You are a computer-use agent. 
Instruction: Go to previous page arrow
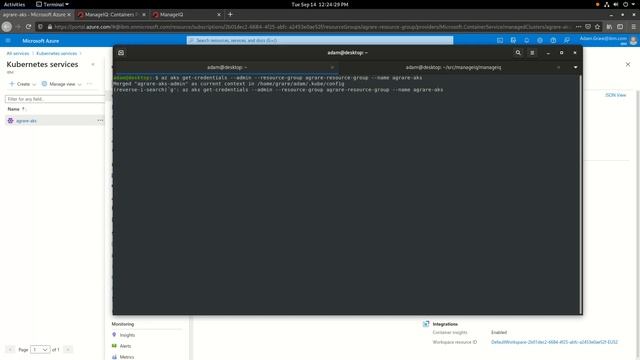10,349
